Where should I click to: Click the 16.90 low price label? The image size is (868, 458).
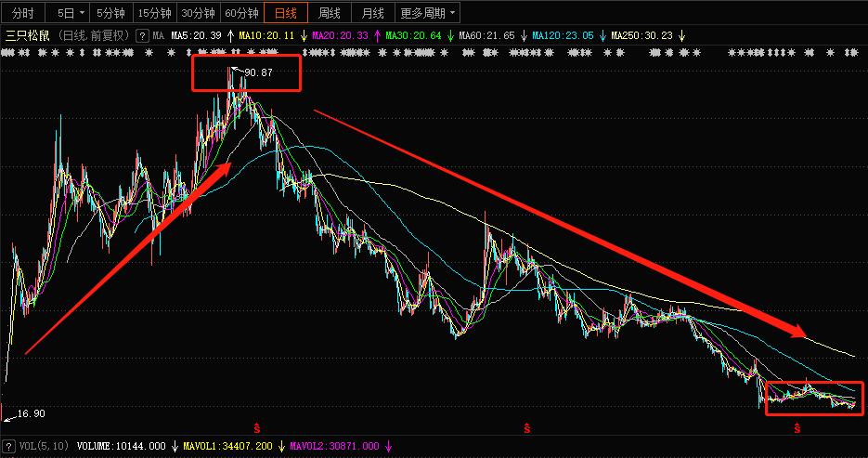[31, 413]
